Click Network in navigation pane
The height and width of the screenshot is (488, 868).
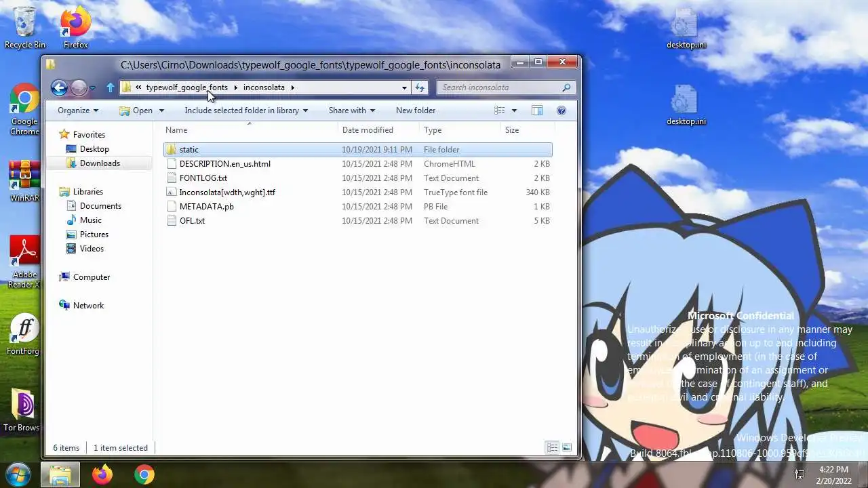click(x=88, y=306)
